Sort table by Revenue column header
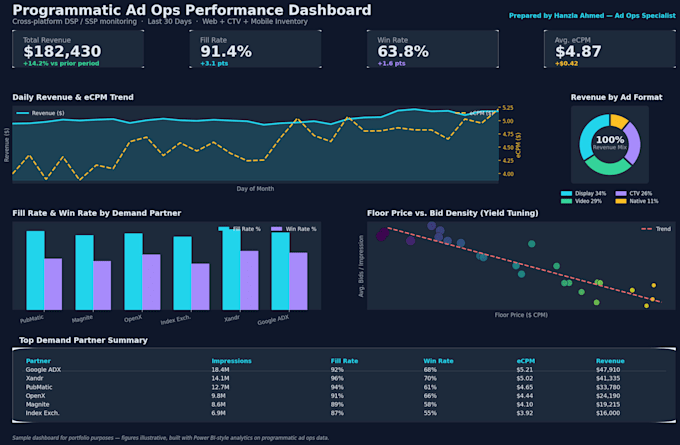 [x=610, y=361]
